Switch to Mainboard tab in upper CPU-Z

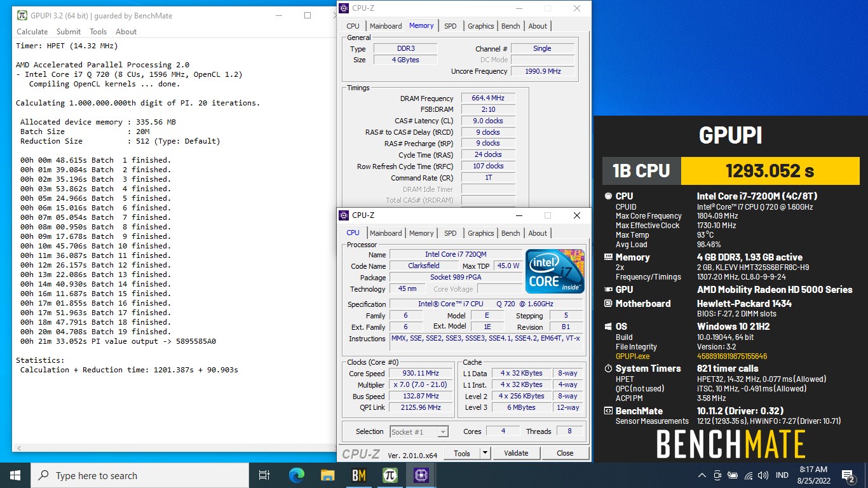[x=386, y=26]
